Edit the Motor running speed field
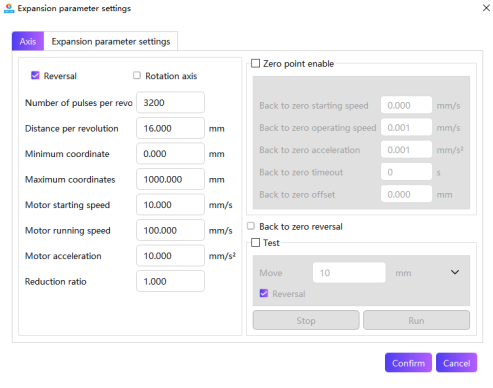 170,230
